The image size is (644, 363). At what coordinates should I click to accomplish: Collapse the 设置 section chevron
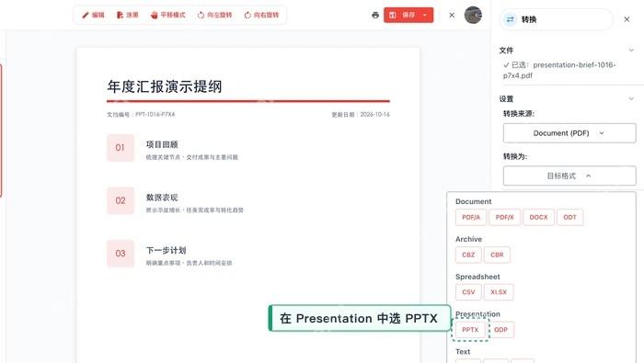click(x=631, y=98)
